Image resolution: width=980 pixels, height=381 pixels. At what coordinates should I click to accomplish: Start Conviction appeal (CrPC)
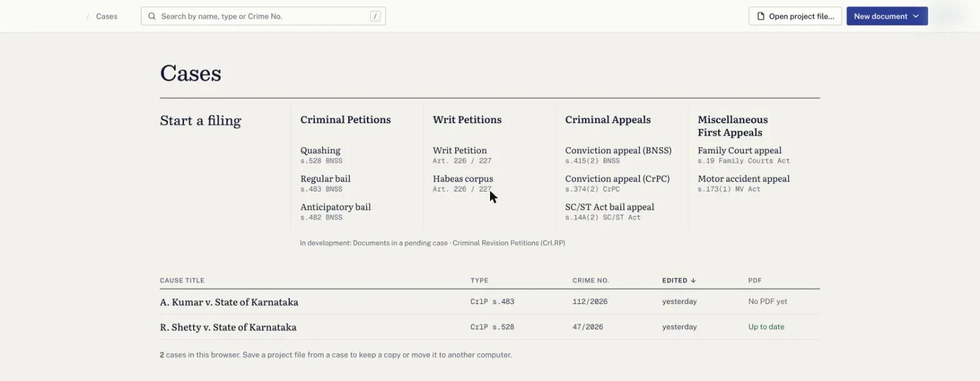[x=617, y=183]
